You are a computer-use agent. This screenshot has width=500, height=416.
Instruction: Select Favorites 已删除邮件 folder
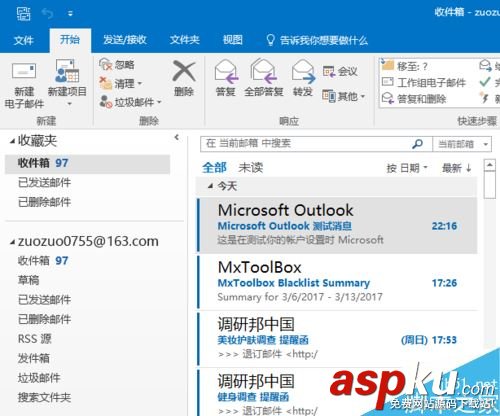coord(44,202)
